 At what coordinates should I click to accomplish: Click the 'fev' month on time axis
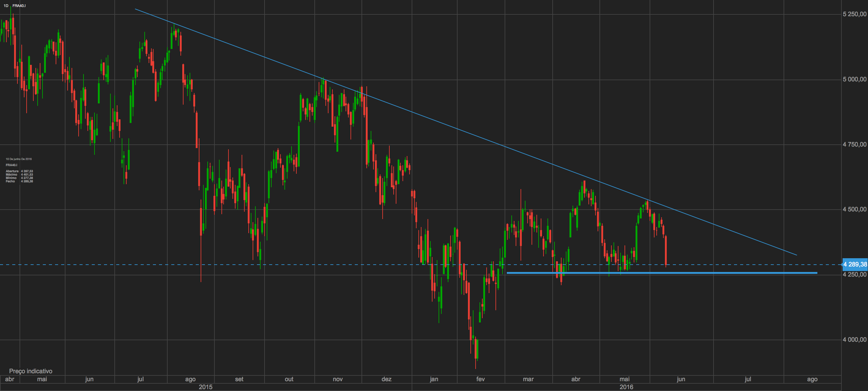coord(480,379)
